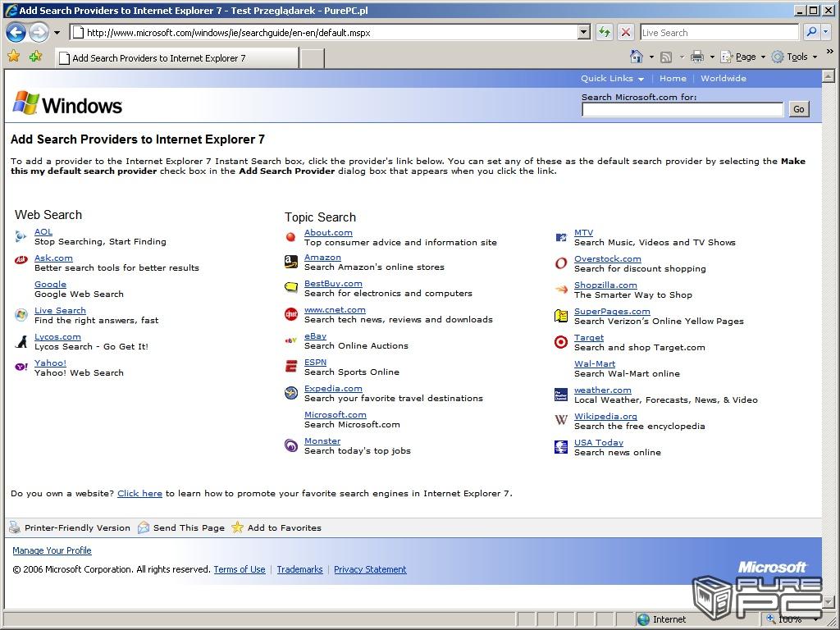Expand the toolbar overflow chevron

830,52
